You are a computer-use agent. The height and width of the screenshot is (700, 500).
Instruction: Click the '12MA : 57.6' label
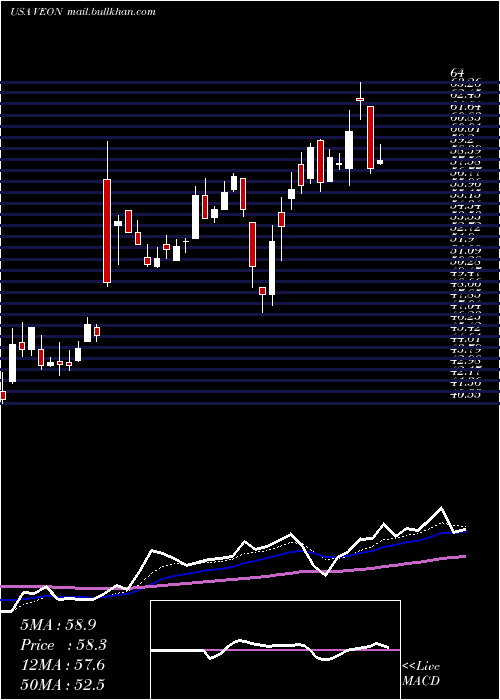62,665
